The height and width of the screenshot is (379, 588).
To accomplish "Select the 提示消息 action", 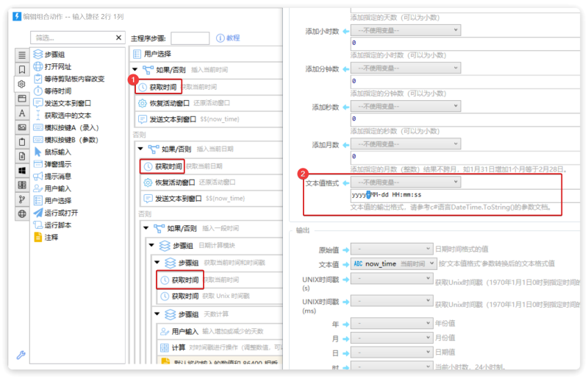I will pos(52,176).
